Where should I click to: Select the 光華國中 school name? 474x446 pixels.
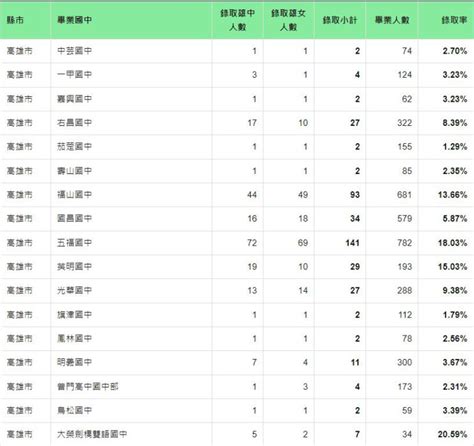[75, 290]
